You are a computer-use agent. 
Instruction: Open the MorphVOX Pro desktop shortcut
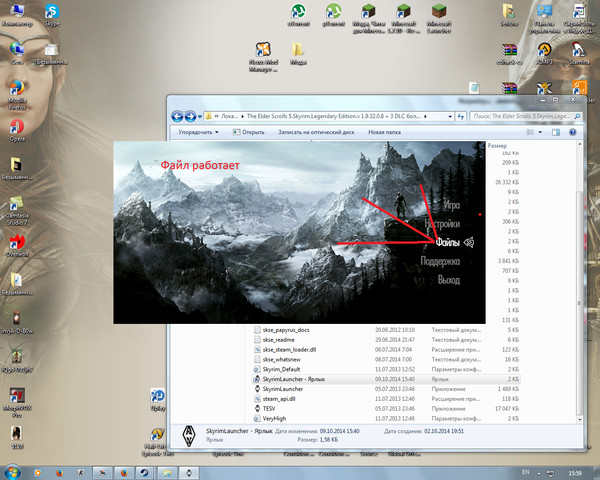click(17, 403)
